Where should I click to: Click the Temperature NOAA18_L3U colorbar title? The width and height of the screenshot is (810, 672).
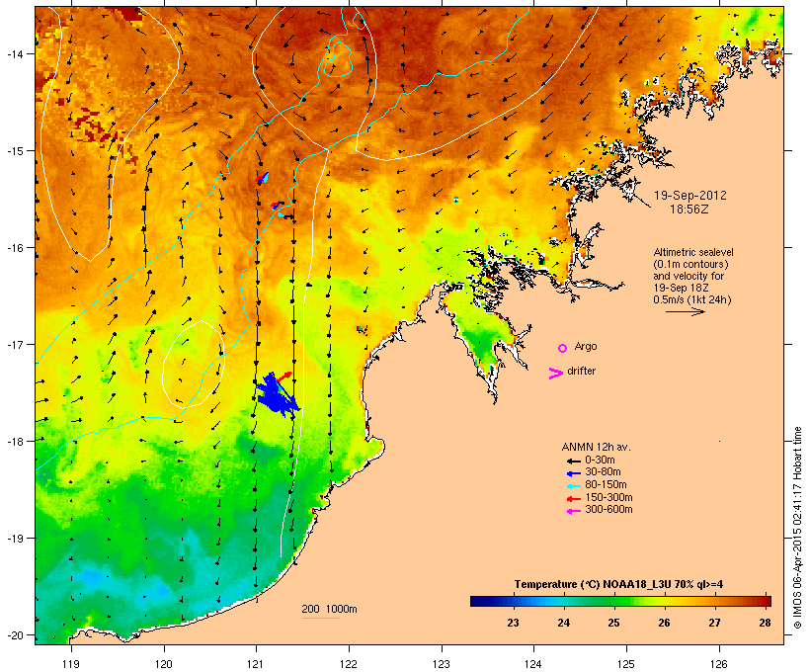point(618,585)
